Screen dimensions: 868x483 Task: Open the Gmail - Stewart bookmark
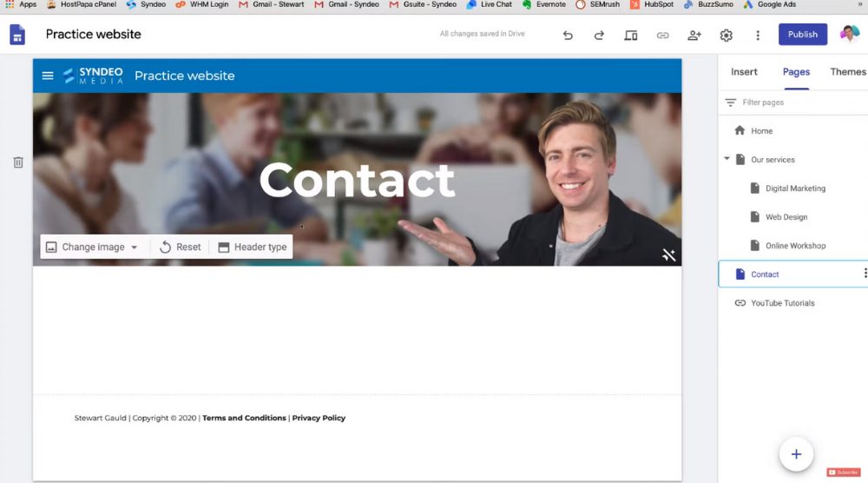pyautogui.click(x=271, y=4)
